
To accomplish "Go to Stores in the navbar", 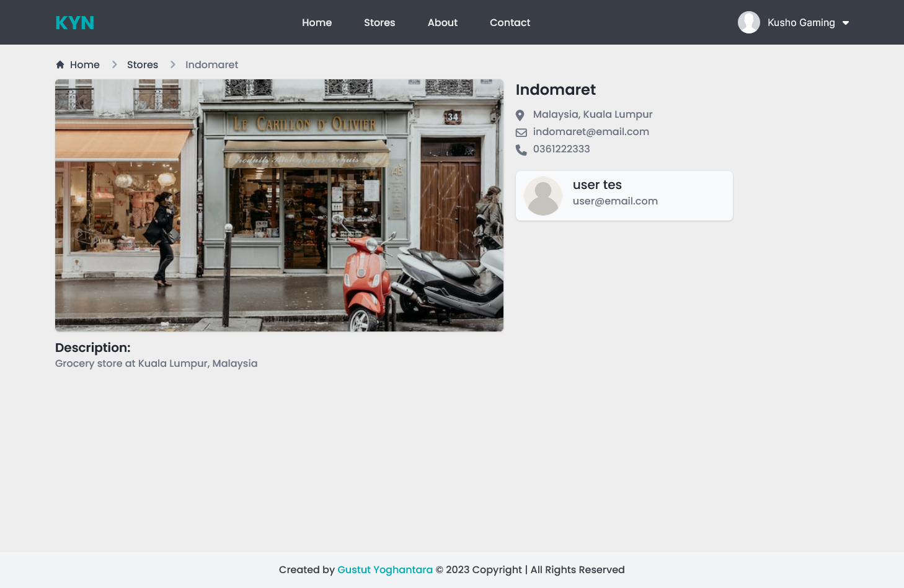I will (379, 22).
